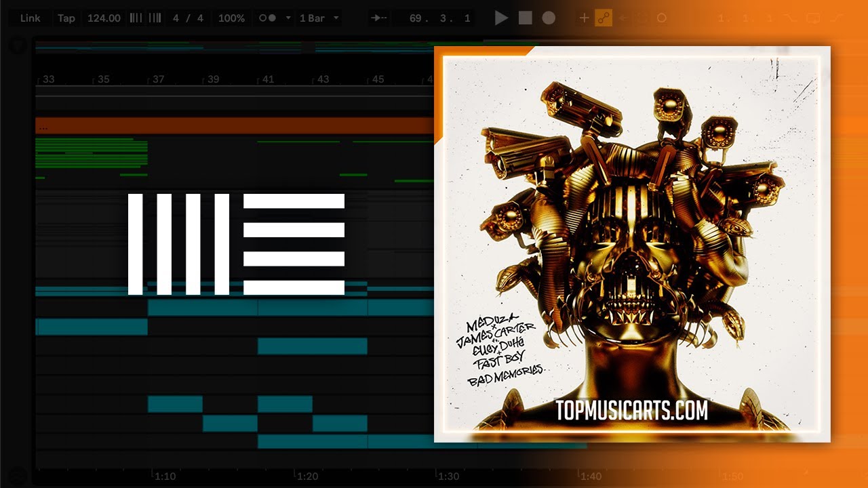Select the 4 / 4 time signature field

coord(189,18)
